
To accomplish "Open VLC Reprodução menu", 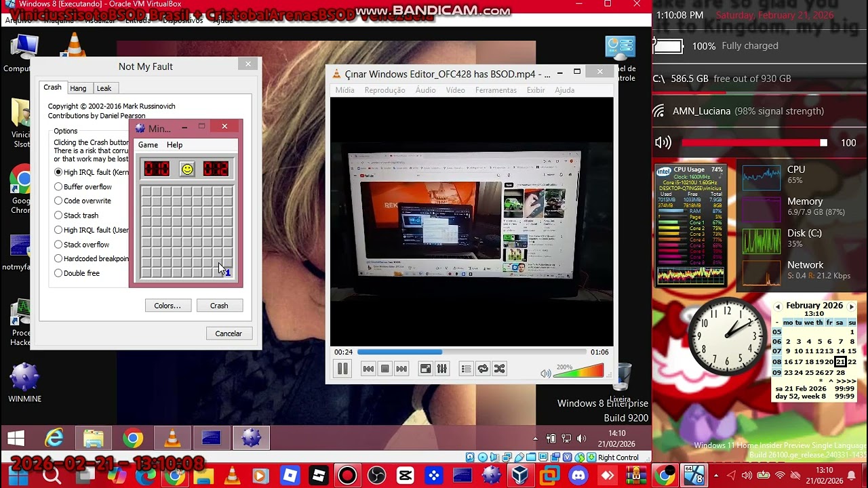I will (384, 90).
